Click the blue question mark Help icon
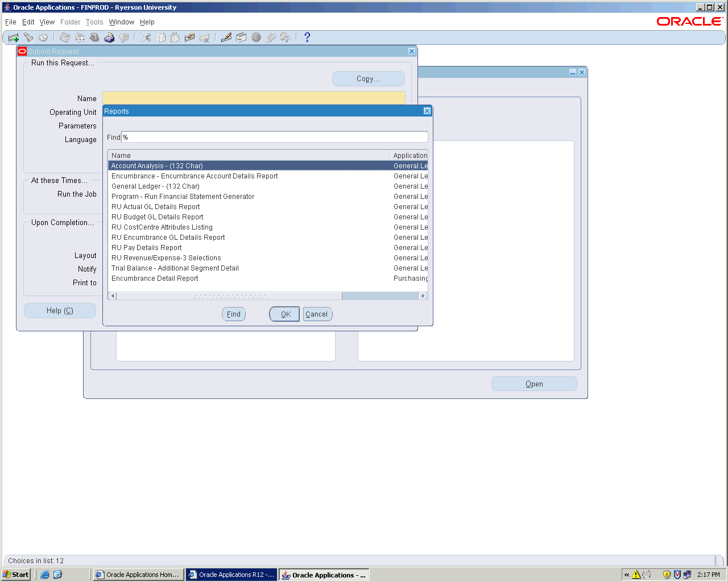The height and width of the screenshot is (582, 728). 307,38
